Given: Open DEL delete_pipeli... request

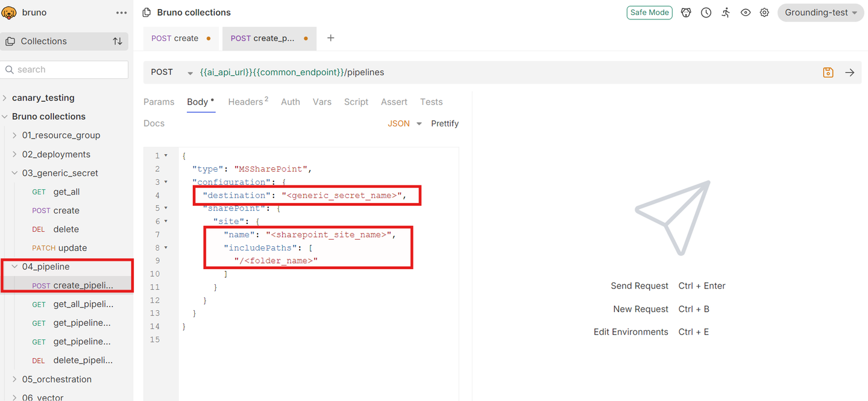Looking at the screenshot, I should 65,361.
